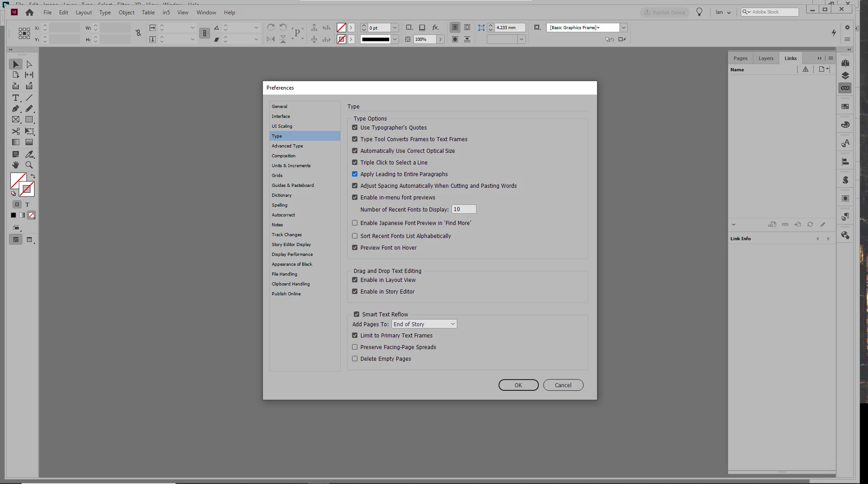Open the stroke weight 0 pt dropdown
Screen dimensions: 868x484
click(395, 28)
